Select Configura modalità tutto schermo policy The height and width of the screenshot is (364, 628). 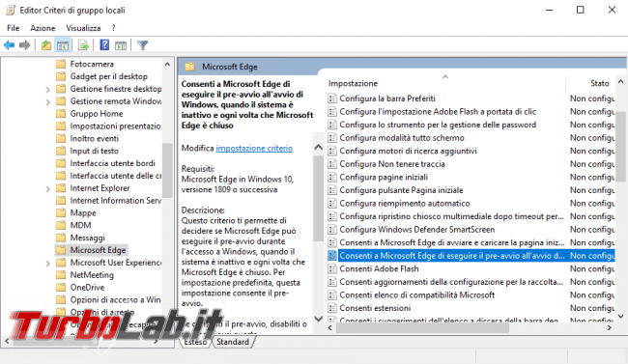tap(402, 138)
